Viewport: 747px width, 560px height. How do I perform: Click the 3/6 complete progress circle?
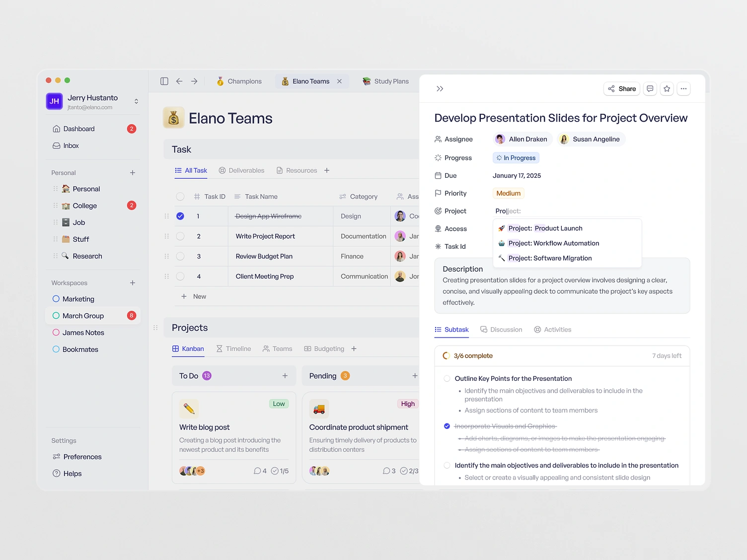pyautogui.click(x=446, y=355)
